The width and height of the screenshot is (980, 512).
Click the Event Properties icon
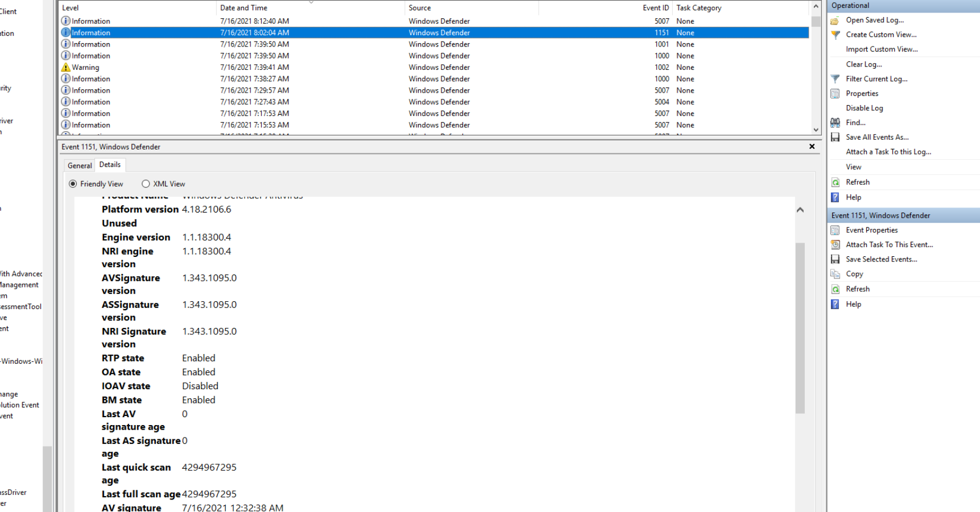(x=835, y=230)
